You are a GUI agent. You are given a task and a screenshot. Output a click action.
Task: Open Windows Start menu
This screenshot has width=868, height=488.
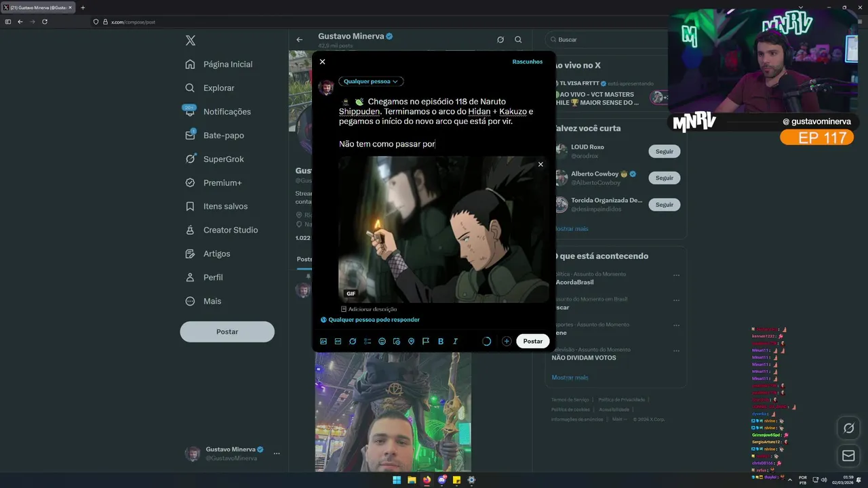pos(397,480)
